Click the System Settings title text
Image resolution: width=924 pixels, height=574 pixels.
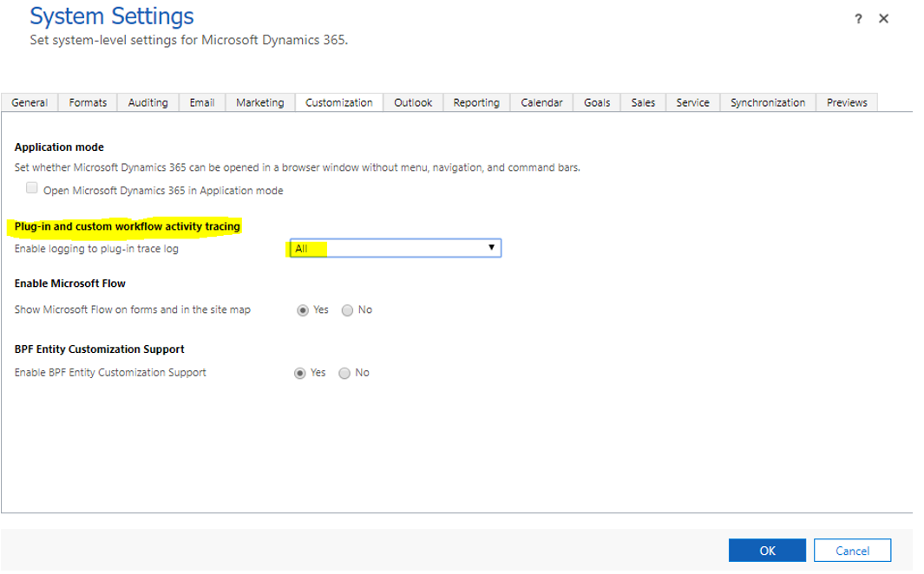(111, 16)
